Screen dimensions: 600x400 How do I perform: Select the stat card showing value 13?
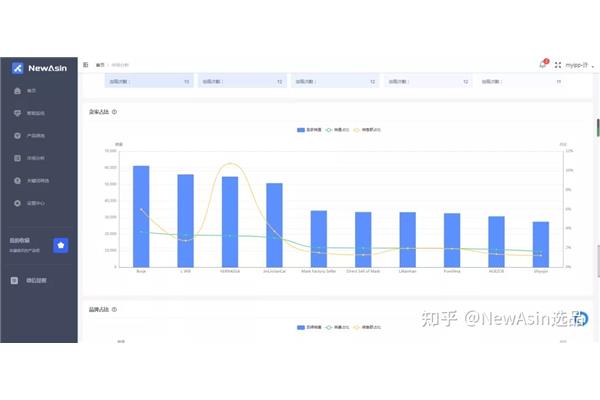tap(149, 81)
